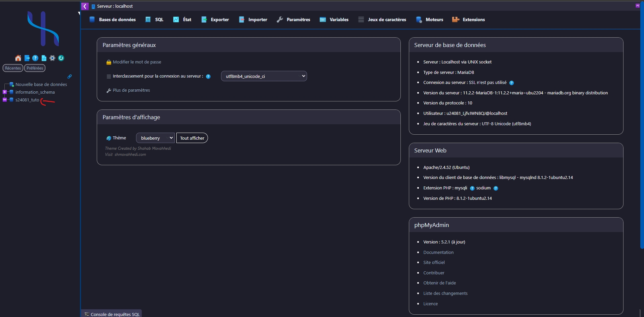Select Nouvelle base de données in tree
This screenshot has height=317, width=644.
41,85
